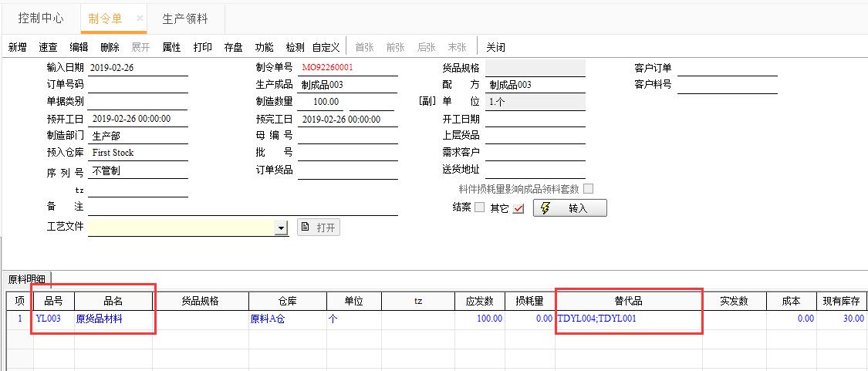
Task: Click 存盘 to save the order
Action: 234,47
